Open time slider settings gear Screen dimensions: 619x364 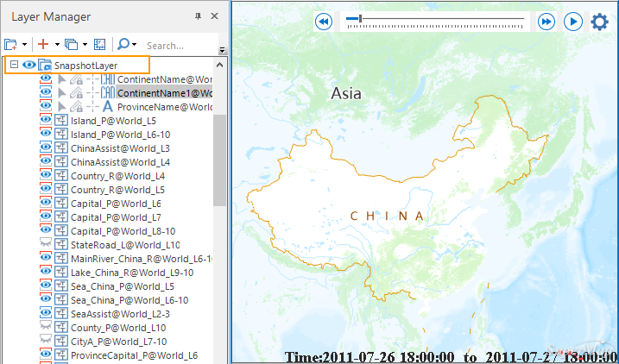[599, 22]
